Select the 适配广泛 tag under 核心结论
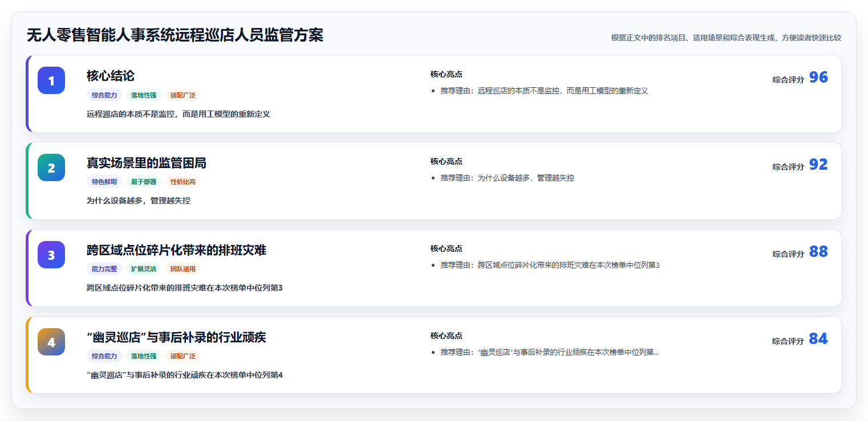The width and height of the screenshot is (868, 421). click(183, 95)
